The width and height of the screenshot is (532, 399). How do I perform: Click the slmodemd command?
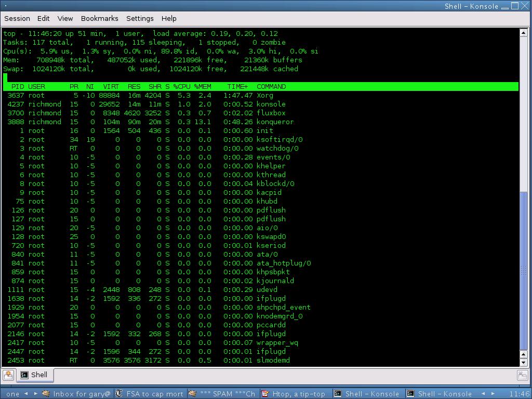pyautogui.click(x=273, y=360)
